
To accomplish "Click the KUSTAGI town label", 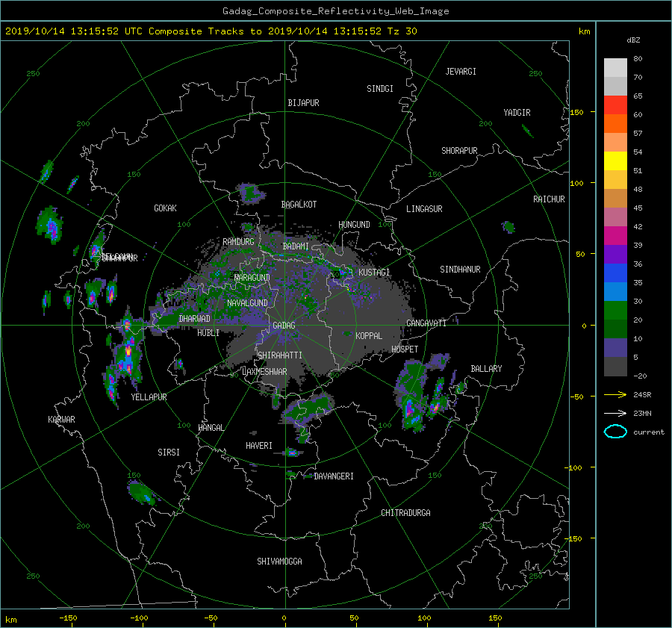I will [x=374, y=273].
